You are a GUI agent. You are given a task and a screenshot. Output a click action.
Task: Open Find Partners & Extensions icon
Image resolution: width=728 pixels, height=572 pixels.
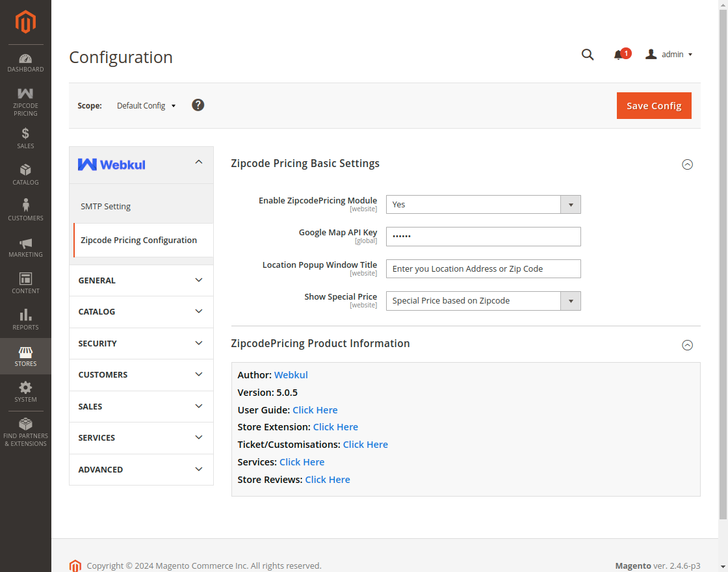[x=25, y=424]
